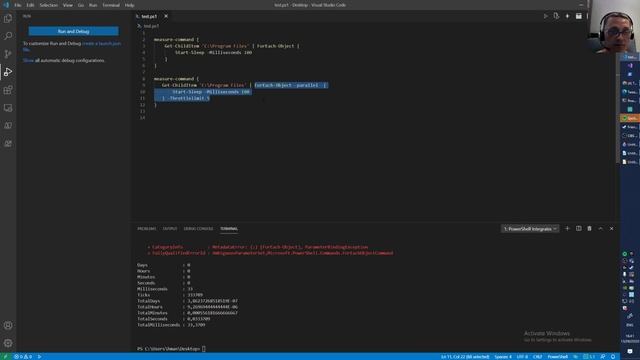Open the Source Control view
Image resolution: width=640 pixels, height=360 pixels.
[8, 54]
